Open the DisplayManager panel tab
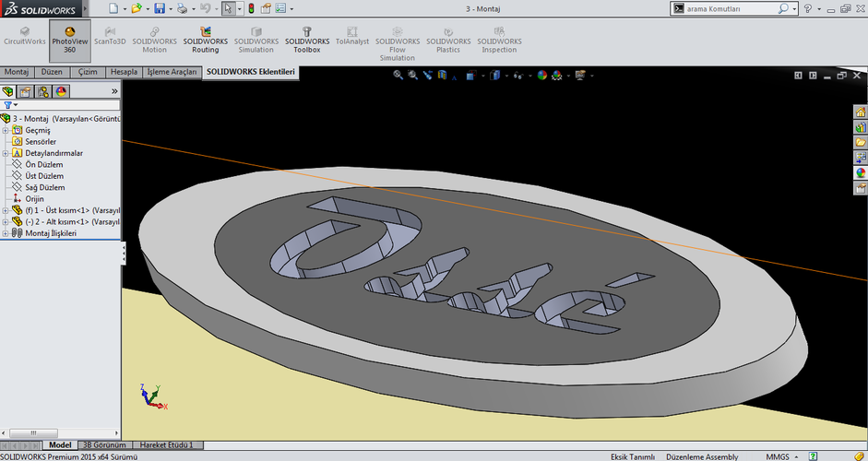Viewport: 868px width, 461px height. point(61,91)
